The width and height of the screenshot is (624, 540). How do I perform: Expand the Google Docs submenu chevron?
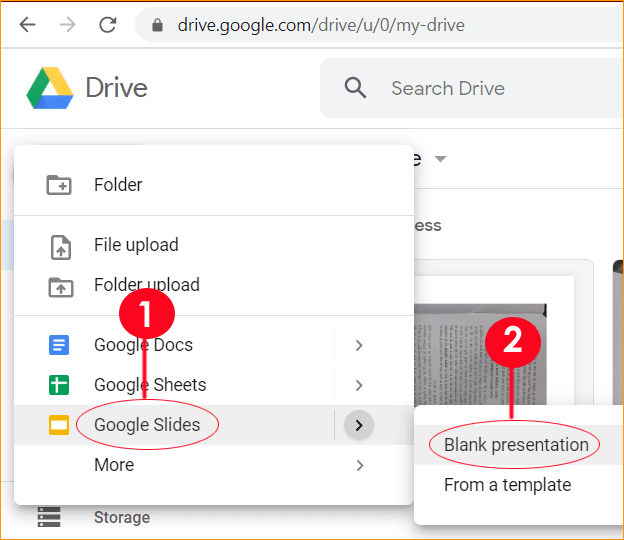[359, 345]
